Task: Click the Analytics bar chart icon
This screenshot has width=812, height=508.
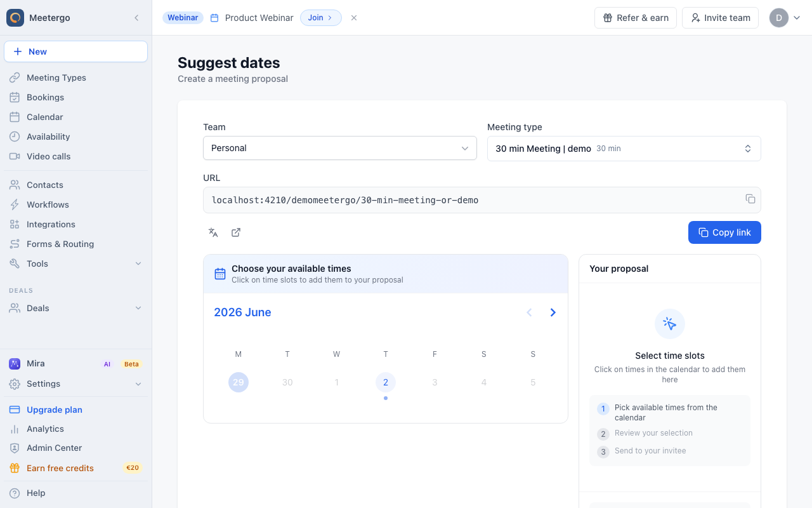Action: point(15,429)
